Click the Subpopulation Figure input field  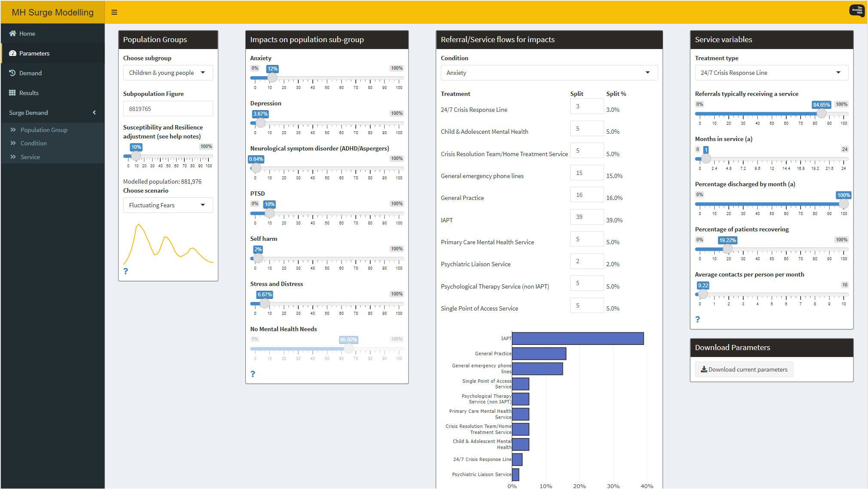point(168,109)
